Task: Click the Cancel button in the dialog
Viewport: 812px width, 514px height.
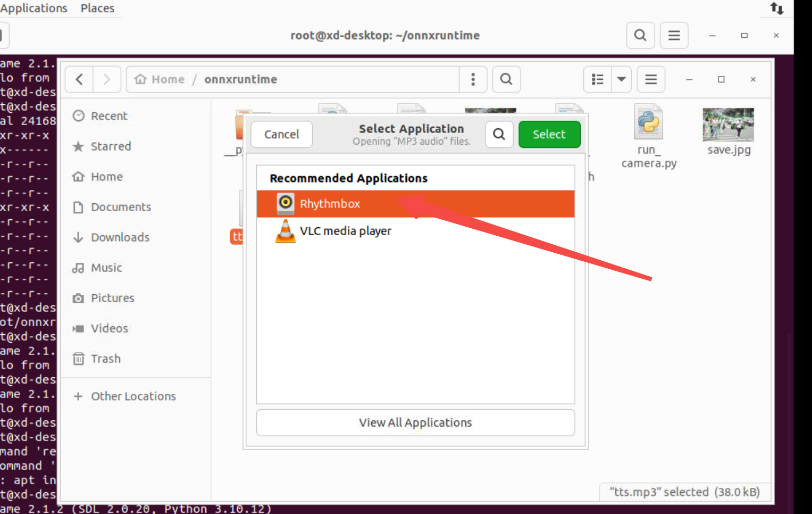Action: (281, 134)
